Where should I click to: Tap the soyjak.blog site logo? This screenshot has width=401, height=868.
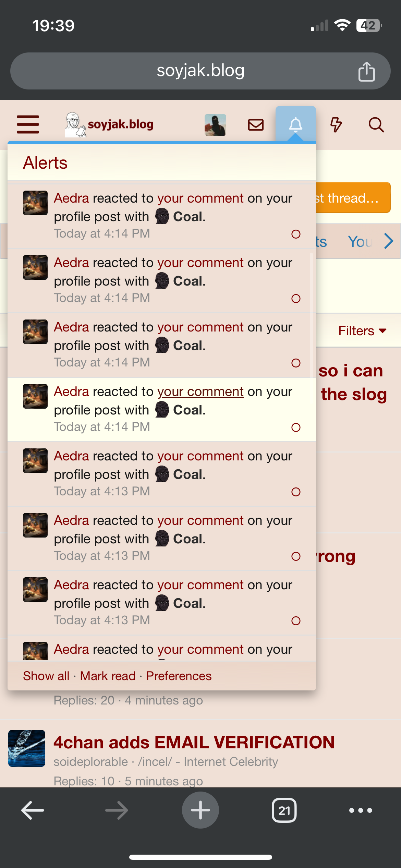[x=110, y=125]
